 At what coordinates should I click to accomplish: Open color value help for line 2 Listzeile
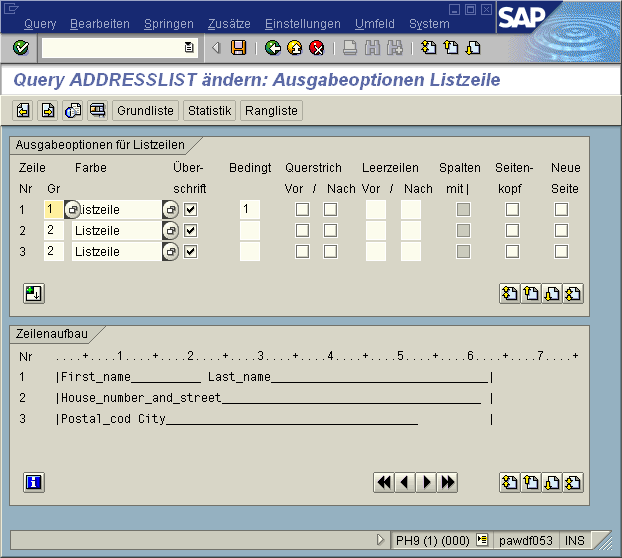click(x=170, y=230)
